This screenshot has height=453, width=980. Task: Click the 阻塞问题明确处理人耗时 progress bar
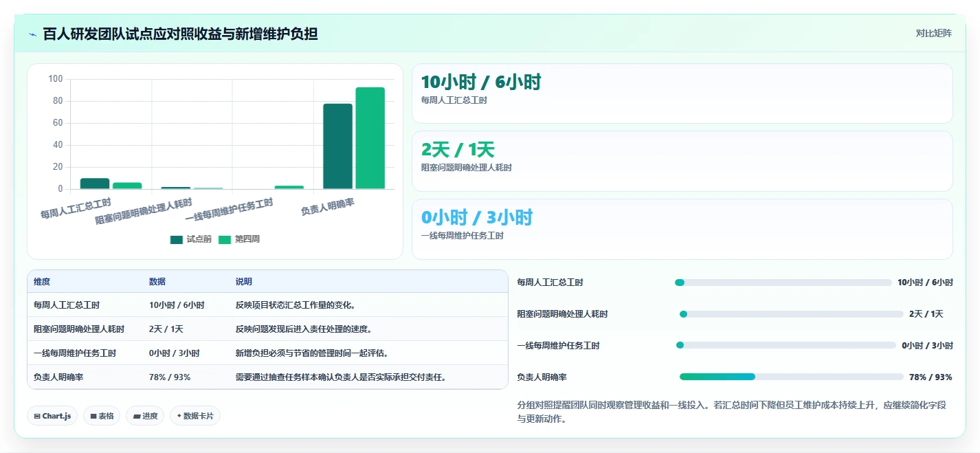click(x=791, y=314)
